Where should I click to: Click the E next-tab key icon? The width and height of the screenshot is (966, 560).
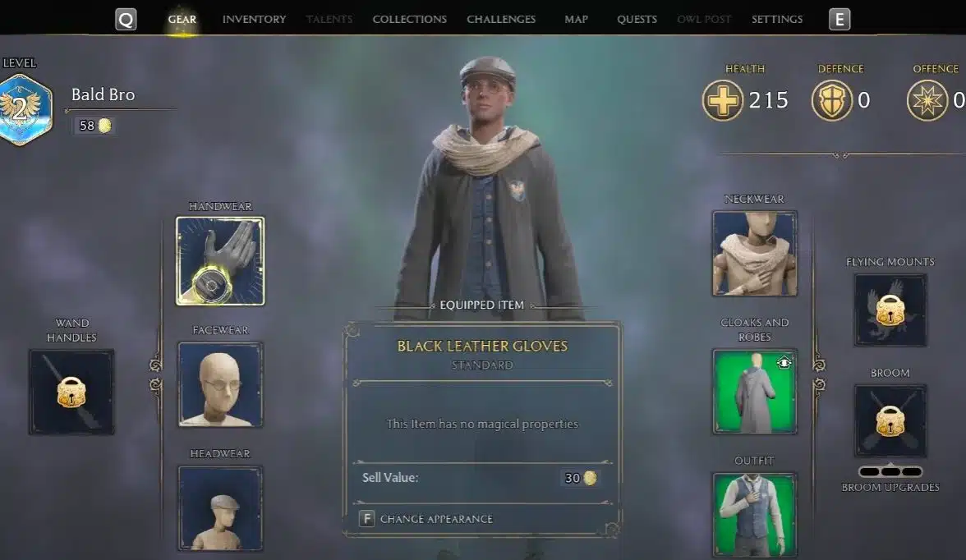tap(839, 19)
